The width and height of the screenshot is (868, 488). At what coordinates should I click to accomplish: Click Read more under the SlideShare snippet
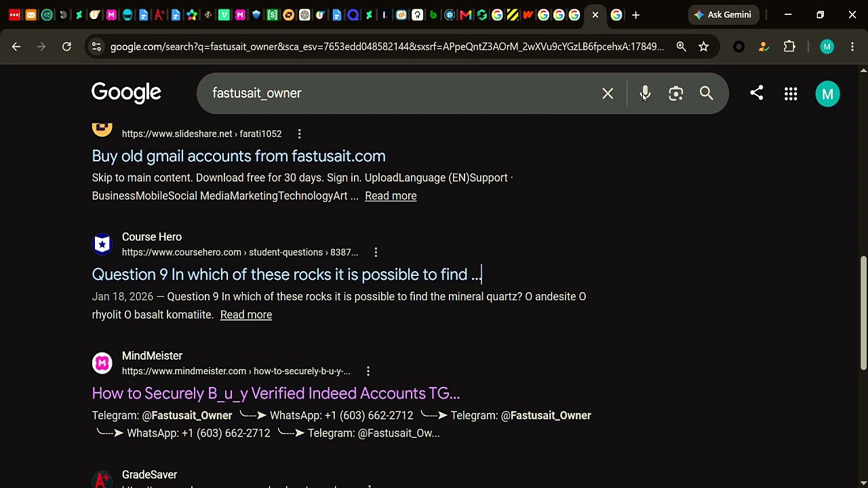coord(391,196)
